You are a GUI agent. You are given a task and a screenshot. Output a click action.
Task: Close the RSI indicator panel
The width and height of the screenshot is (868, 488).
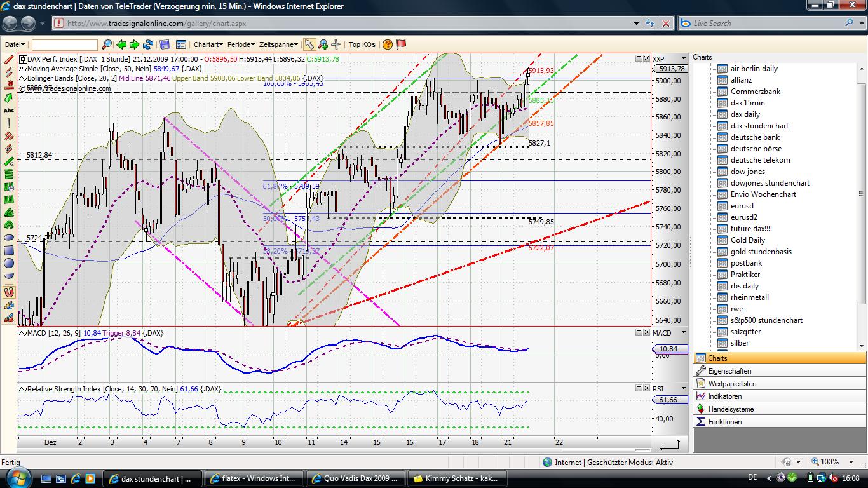646,388
